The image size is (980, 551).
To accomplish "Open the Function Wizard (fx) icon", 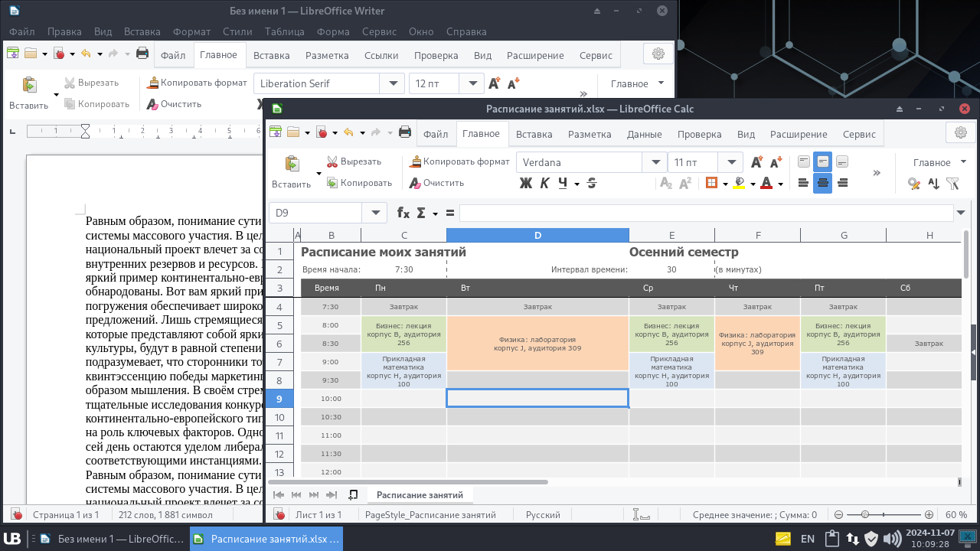I will [403, 213].
